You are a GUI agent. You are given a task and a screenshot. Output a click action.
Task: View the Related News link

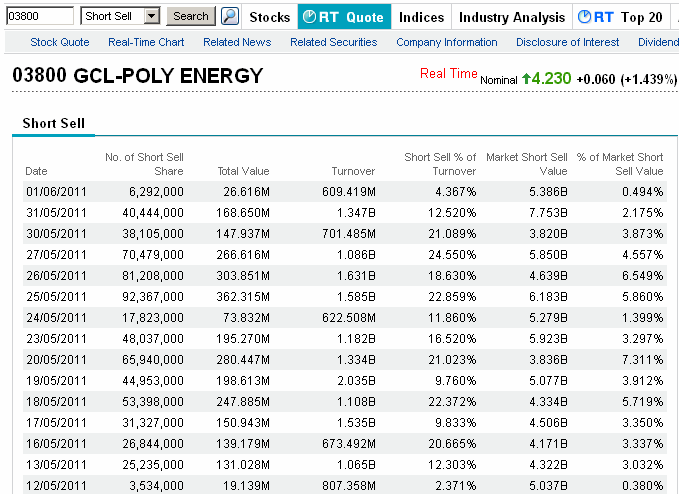tap(237, 42)
